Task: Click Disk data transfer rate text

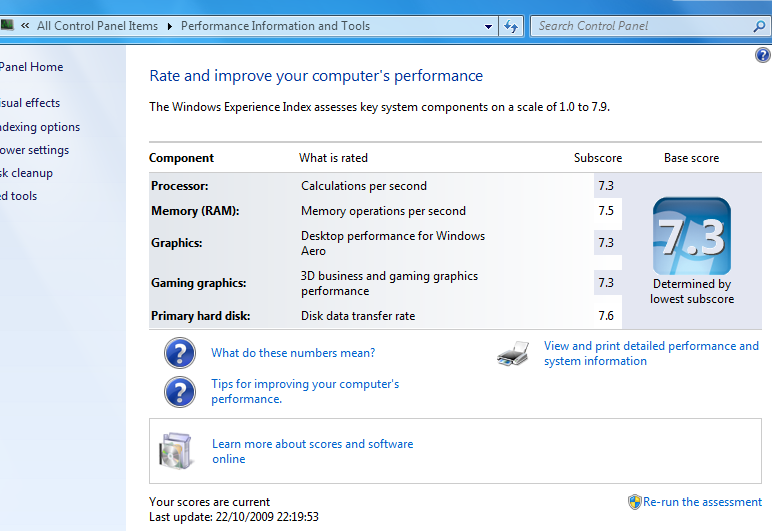Action: pos(358,316)
